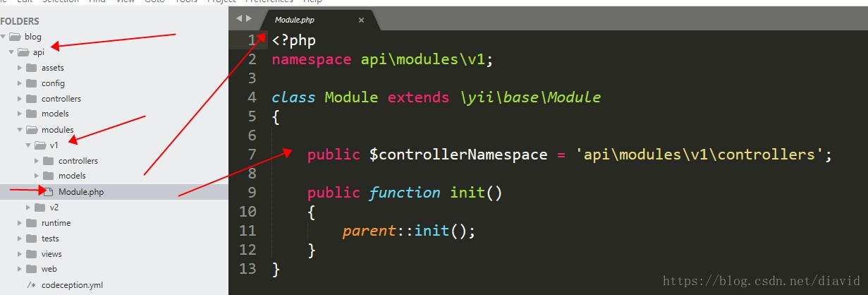Click '\yii\base\Module' class reference
The width and height of the screenshot is (868, 295).
pyautogui.click(x=530, y=97)
